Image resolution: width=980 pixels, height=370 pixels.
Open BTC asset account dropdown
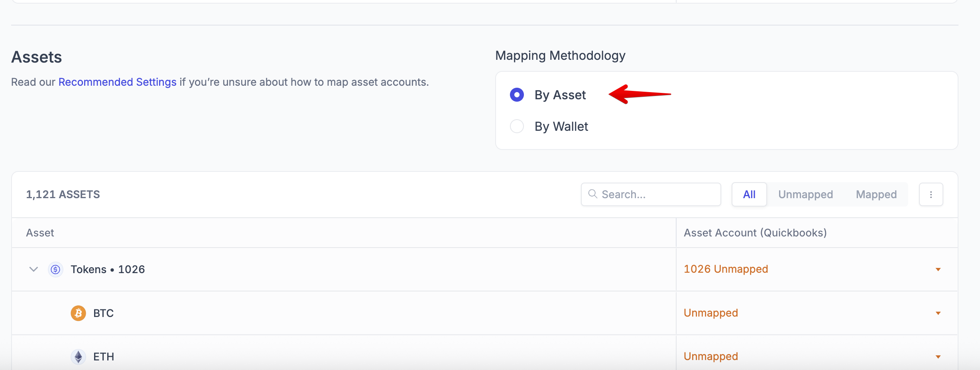click(938, 313)
